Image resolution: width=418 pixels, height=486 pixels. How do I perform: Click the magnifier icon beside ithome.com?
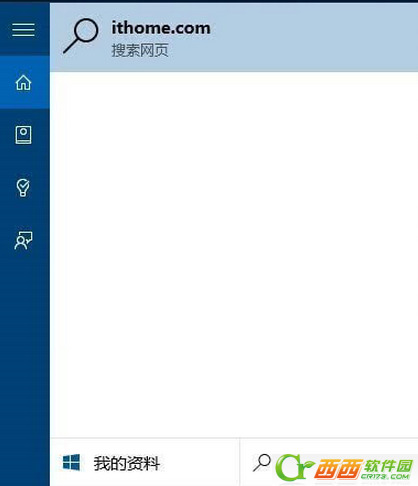click(81, 36)
